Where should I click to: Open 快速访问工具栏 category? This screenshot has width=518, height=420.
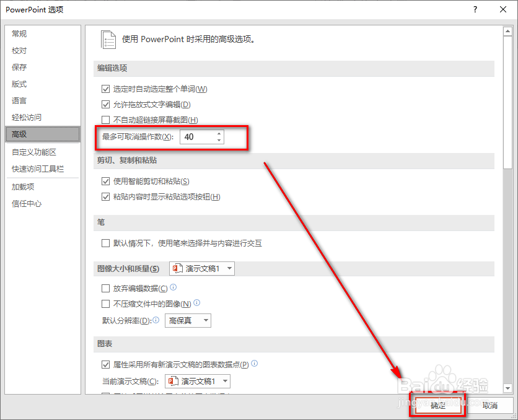[43, 169]
